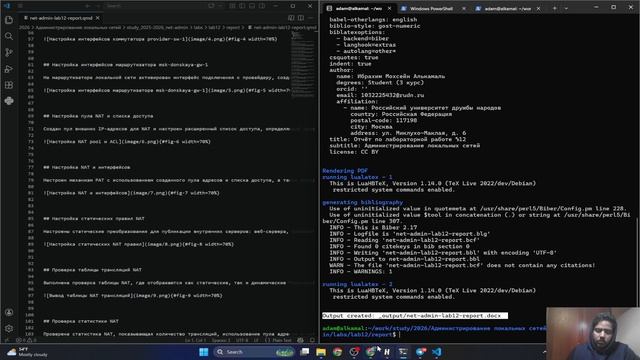
Task: Open the Python icon in the activity bar
Action: coord(9,101)
